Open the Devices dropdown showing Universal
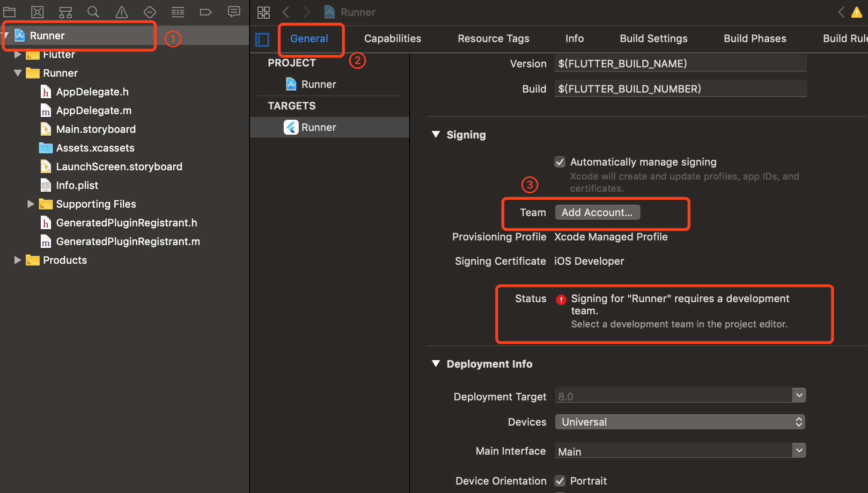 (680, 422)
